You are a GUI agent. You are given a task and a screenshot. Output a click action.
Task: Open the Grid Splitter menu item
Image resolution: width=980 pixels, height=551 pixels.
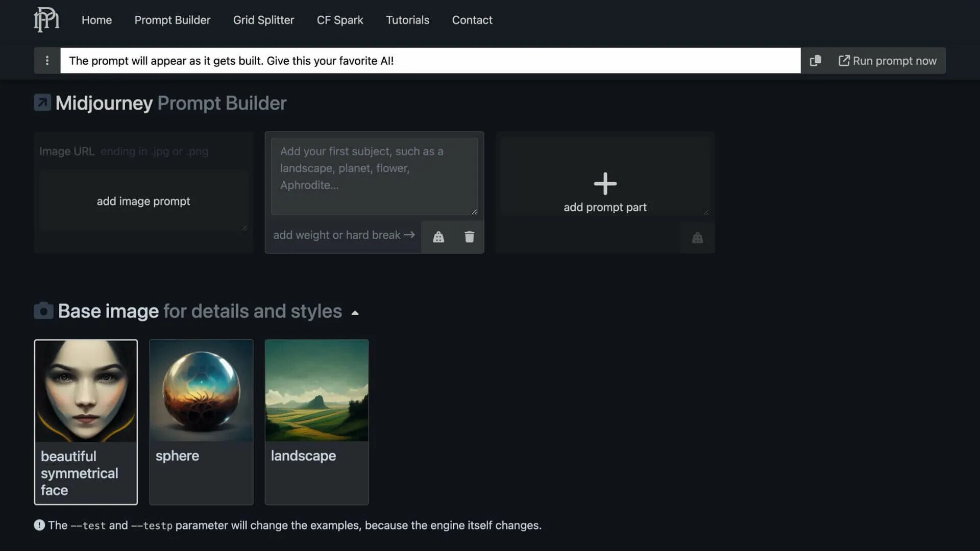point(263,19)
